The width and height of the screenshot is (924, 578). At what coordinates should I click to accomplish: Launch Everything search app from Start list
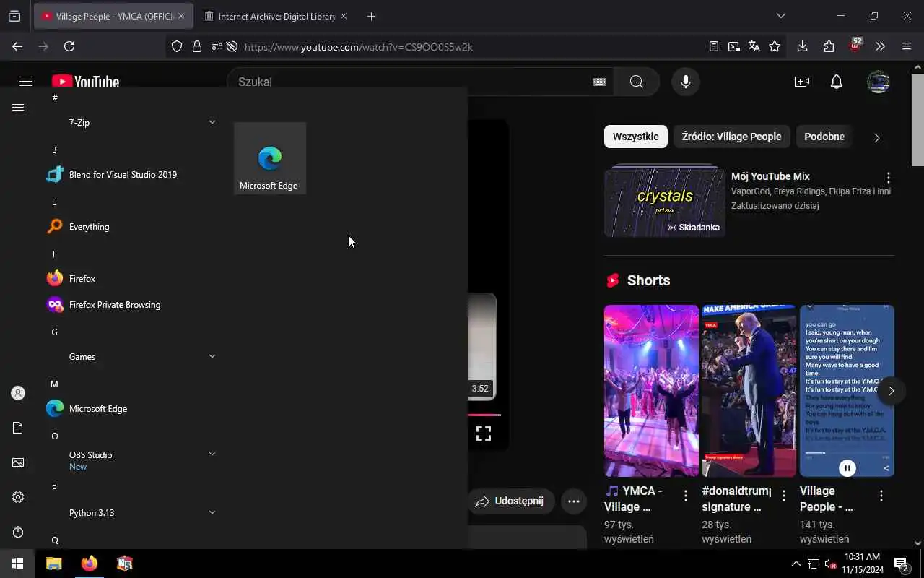[130, 226]
